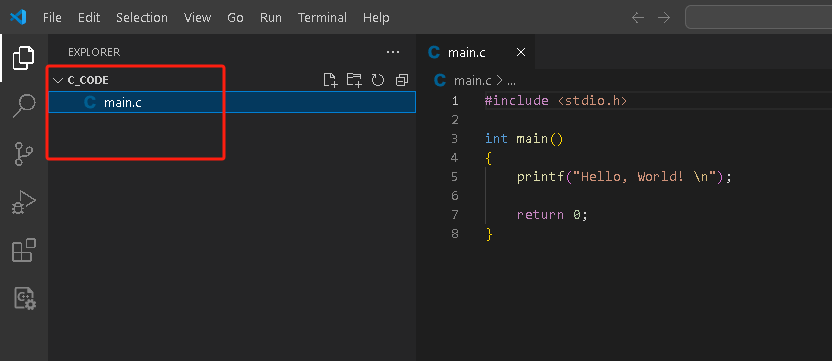Close the main.c editor tab
The height and width of the screenshot is (361, 832).
521,52
